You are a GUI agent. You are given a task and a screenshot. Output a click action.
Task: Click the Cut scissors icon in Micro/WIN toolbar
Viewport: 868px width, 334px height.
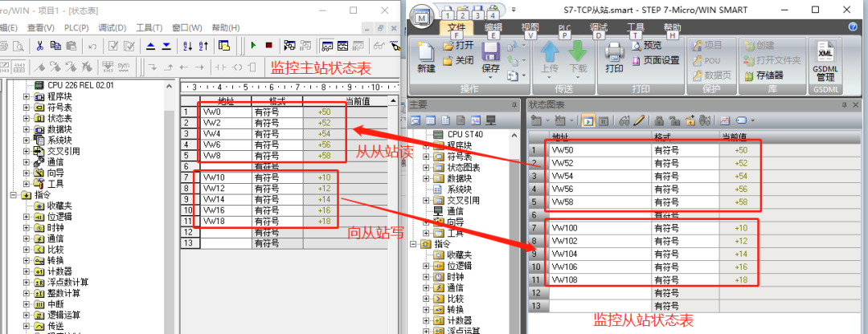(40, 45)
